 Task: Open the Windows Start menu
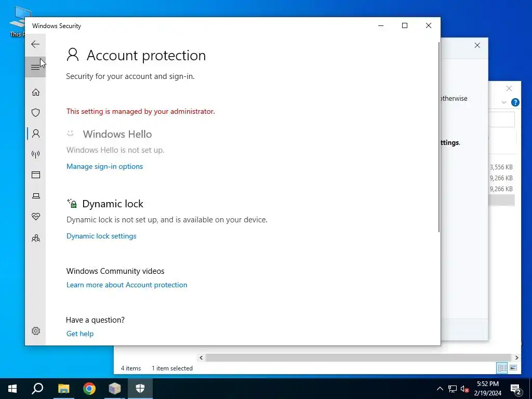tap(12, 389)
